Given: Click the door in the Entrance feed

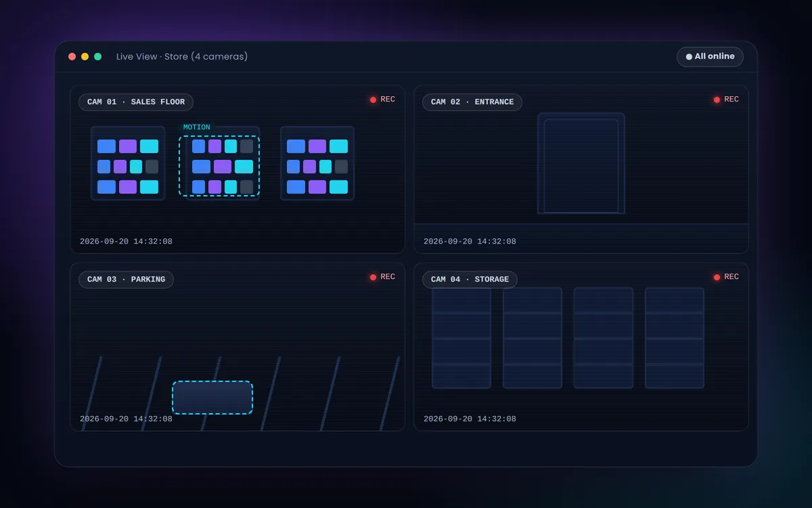Looking at the screenshot, I should click(581, 163).
